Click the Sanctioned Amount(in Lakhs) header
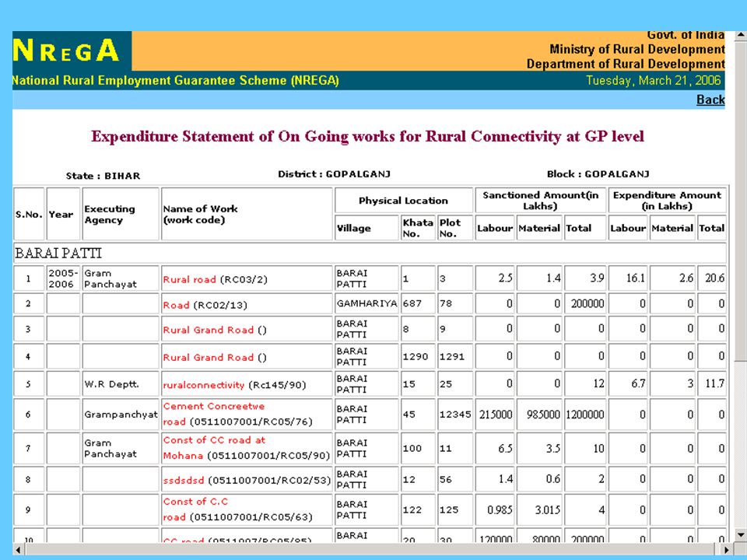The image size is (747, 560). (540, 201)
